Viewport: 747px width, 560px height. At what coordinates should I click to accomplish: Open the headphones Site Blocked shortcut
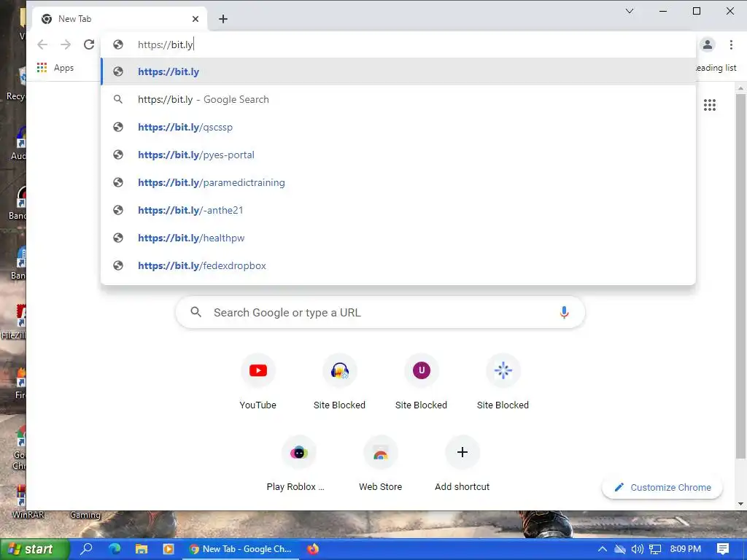[x=339, y=382]
